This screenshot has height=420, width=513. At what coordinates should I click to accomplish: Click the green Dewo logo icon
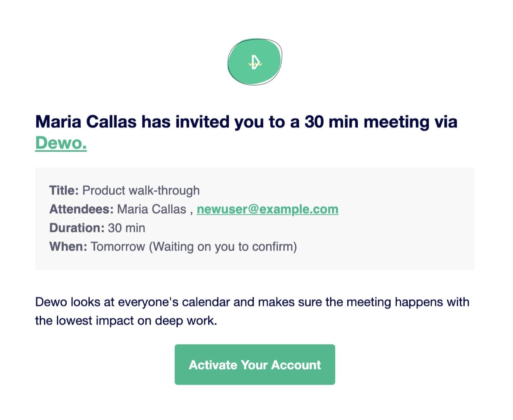255,62
